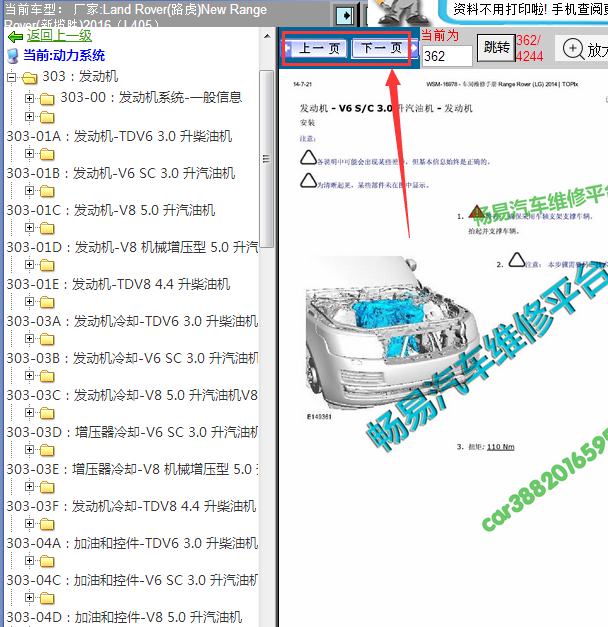Click the 放大 zoom-in magnifier icon
Screen dimensions: 608x627
[573, 49]
